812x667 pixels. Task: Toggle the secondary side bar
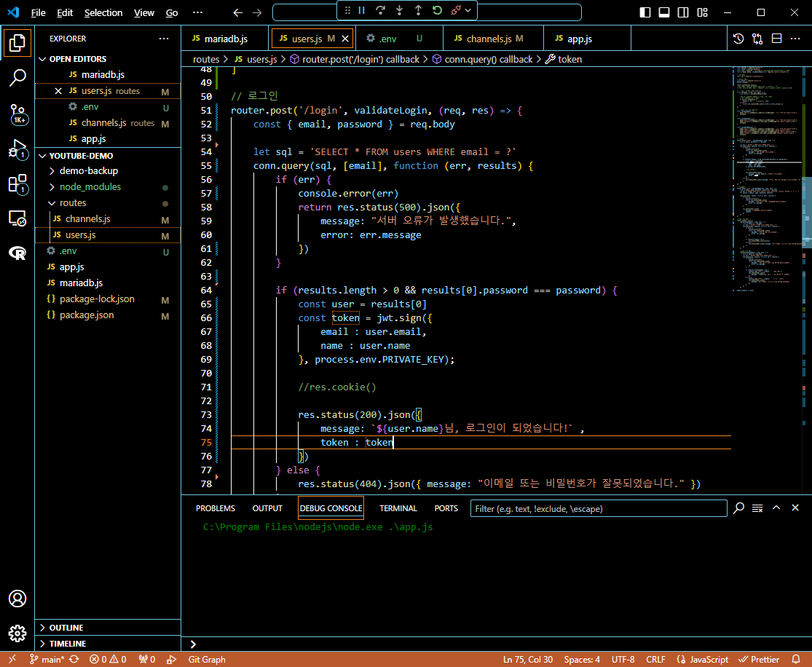683,12
